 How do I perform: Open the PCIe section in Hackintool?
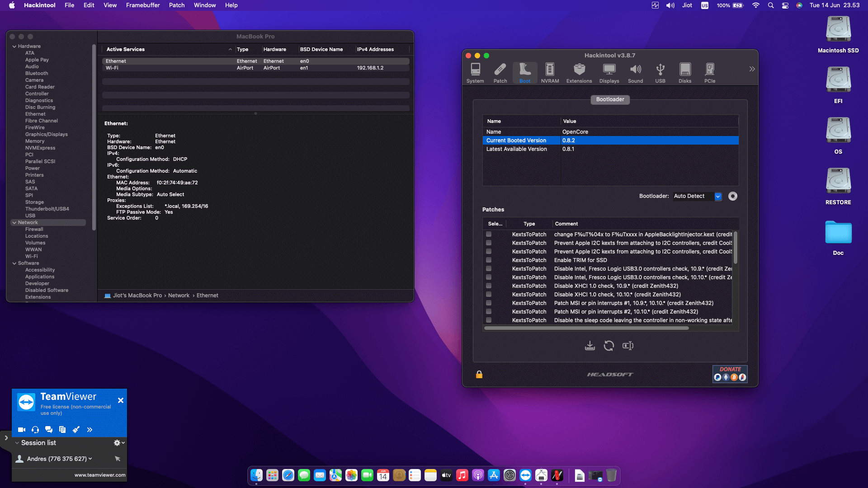[x=710, y=72]
